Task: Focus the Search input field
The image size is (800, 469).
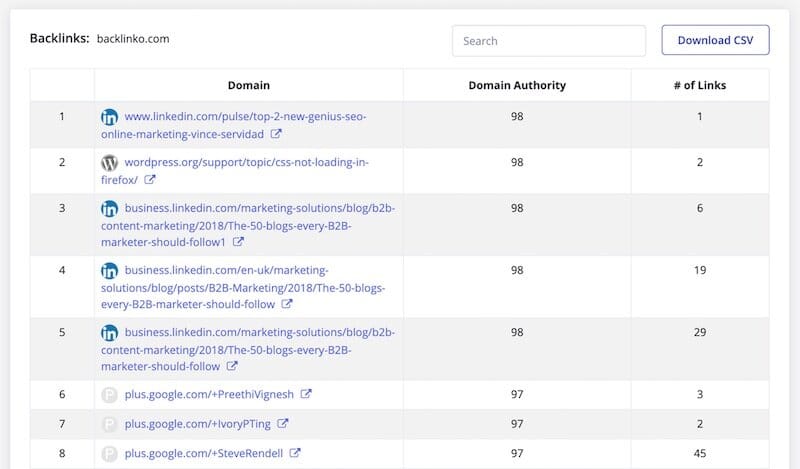Action: pos(549,41)
